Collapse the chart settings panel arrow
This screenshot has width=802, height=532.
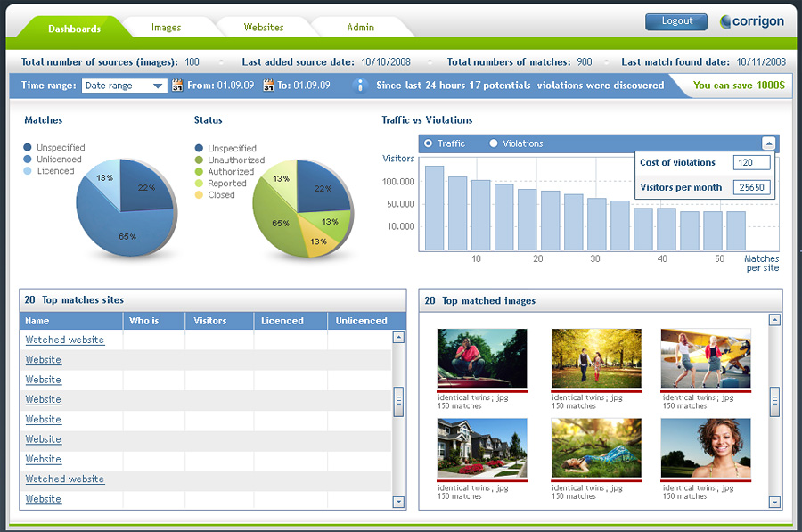(768, 143)
